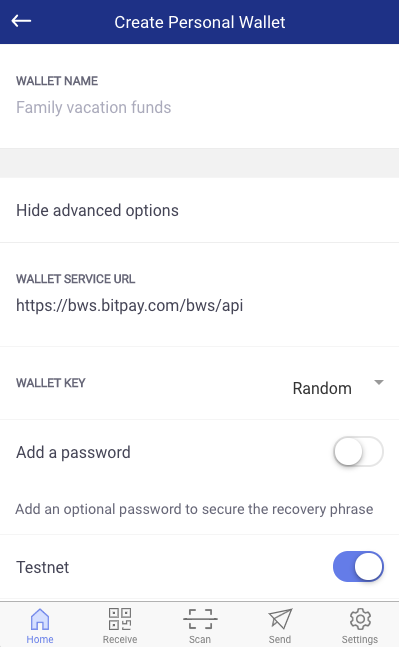Open the Home tab icon
Viewport: 399px width, 647px height.
(x=40, y=619)
